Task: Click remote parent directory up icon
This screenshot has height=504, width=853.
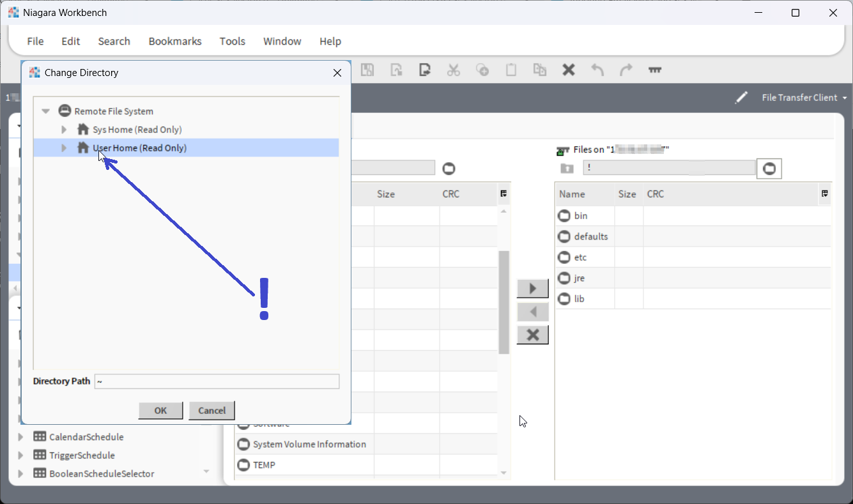Action: (567, 169)
